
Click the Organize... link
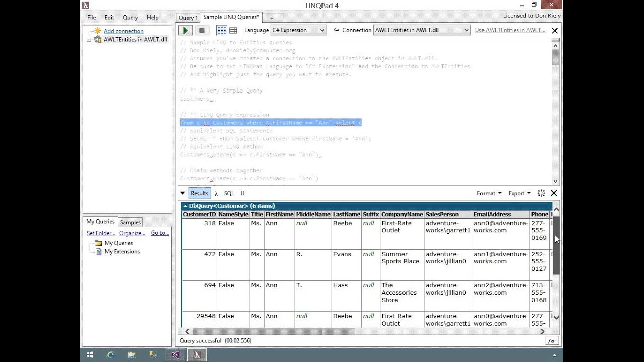coord(132,233)
